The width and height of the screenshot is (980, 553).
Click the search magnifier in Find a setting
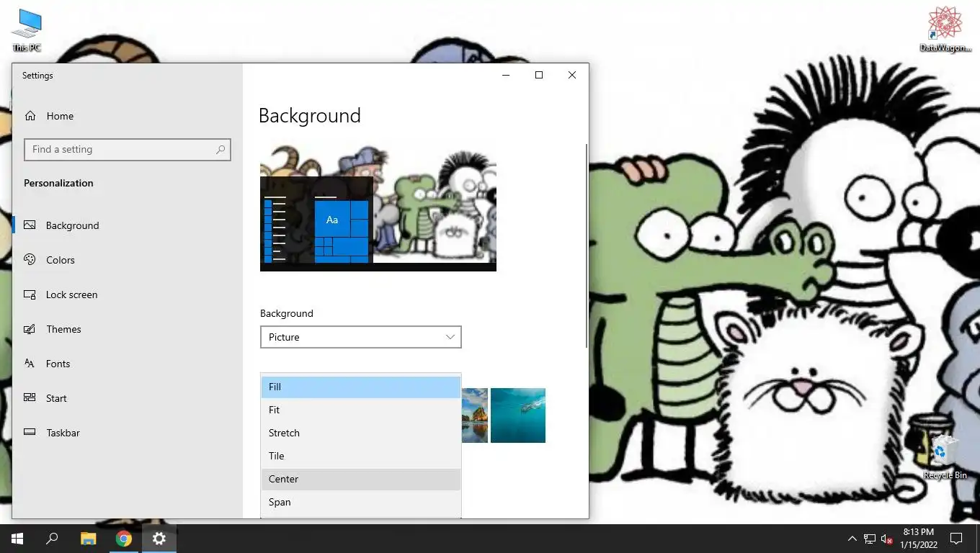[220, 150]
